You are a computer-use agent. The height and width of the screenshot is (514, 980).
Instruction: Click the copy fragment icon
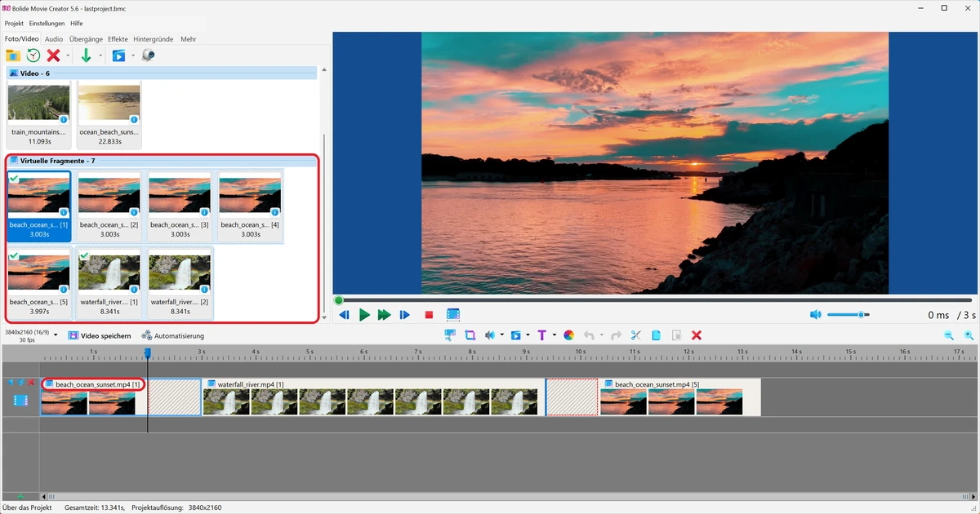click(656, 335)
